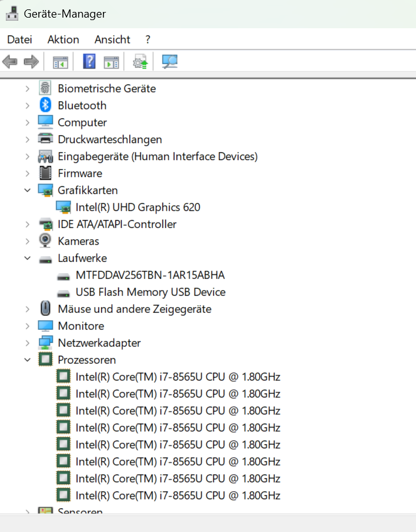This screenshot has width=416, height=532.
Task: Select USB Flash Memory USB Device entry
Action: [x=151, y=292]
